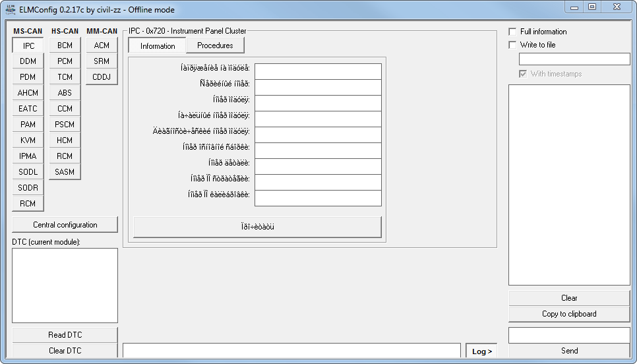Expand the Log panel button
Image resolution: width=637 pixels, height=364 pixels.
pyautogui.click(x=482, y=351)
